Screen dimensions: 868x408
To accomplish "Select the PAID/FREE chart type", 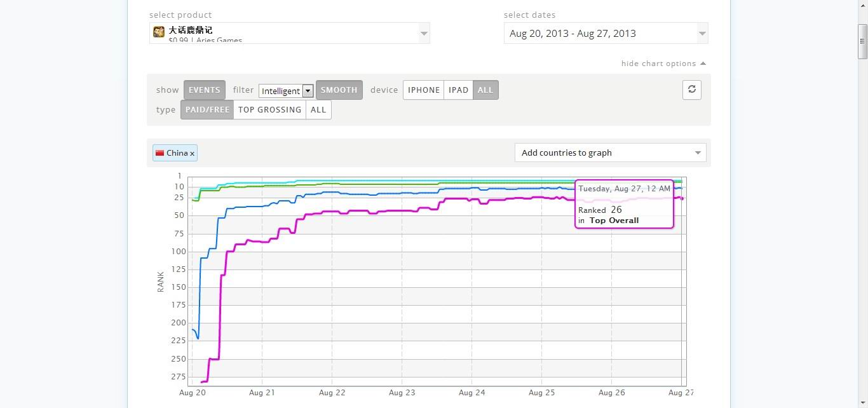I will (x=207, y=110).
